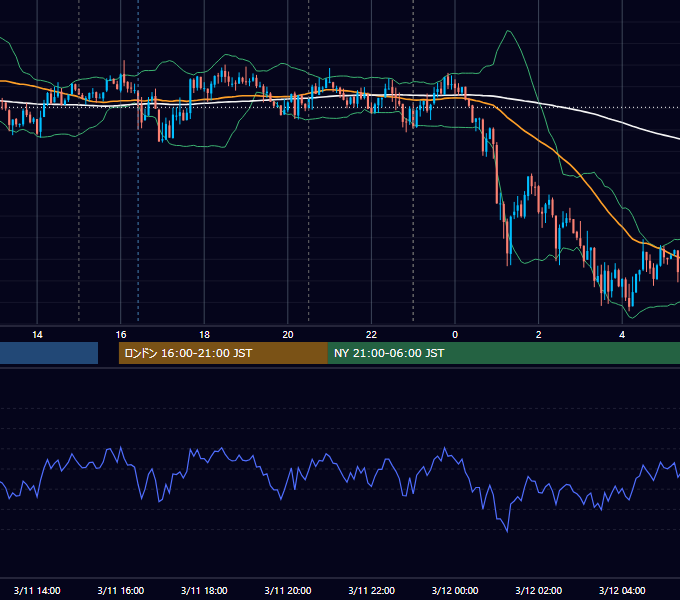680x600 pixels.
Task: Click the 3/12 02:00 time label
Action: click(x=539, y=590)
